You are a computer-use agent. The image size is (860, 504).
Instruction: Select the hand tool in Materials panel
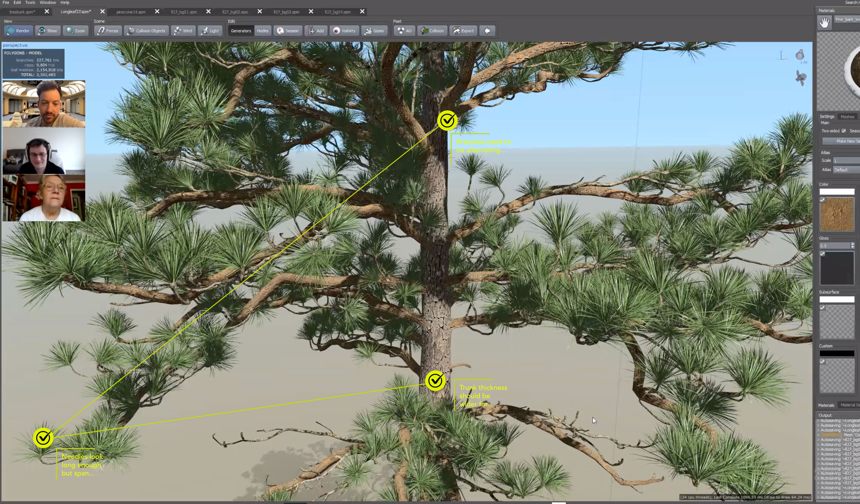(824, 23)
